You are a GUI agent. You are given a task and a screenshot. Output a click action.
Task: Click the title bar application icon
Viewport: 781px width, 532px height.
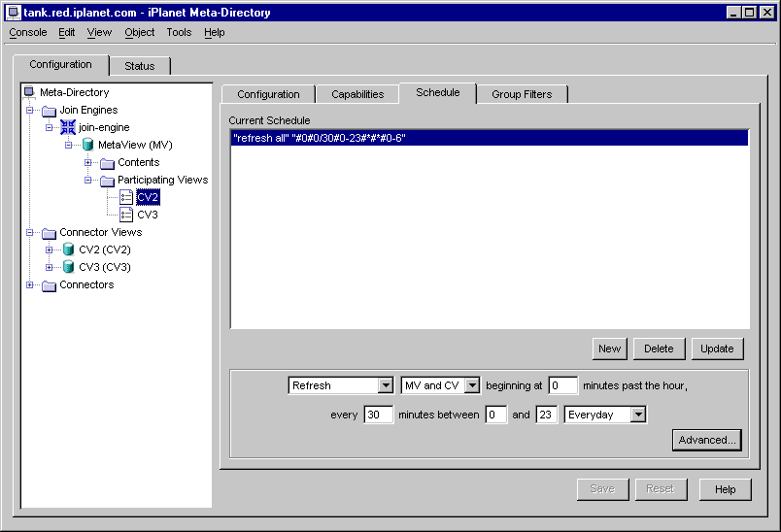click(x=14, y=13)
